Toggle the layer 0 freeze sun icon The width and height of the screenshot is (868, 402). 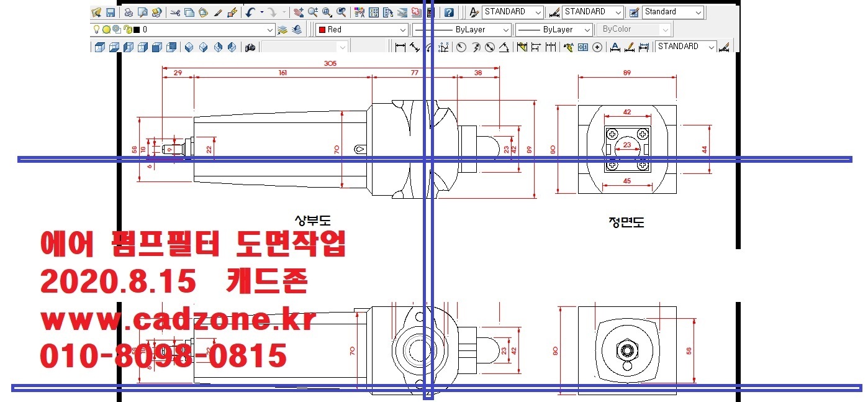coord(106,29)
